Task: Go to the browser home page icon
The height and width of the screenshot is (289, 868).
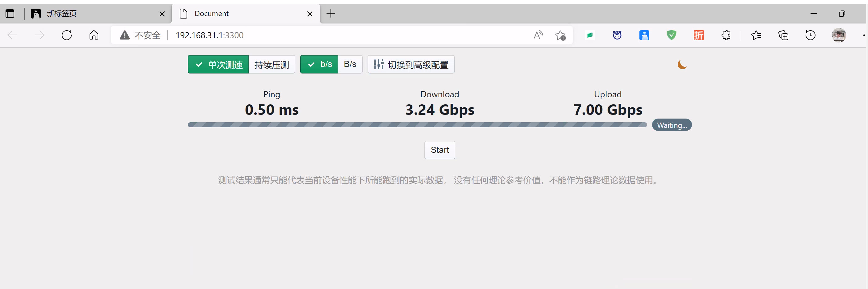Action: coord(94,35)
